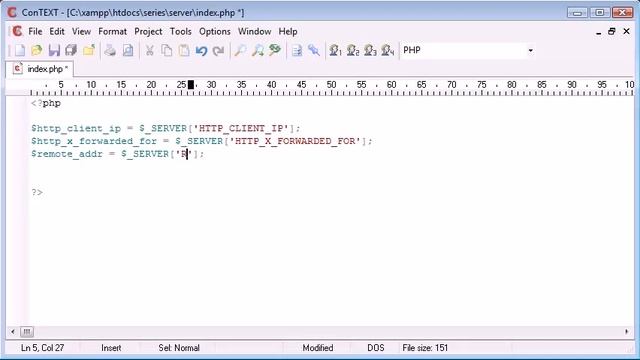The height and width of the screenshot is (360, 640).
Task: Click the Redo arrow icon
Action: [219, 50]
